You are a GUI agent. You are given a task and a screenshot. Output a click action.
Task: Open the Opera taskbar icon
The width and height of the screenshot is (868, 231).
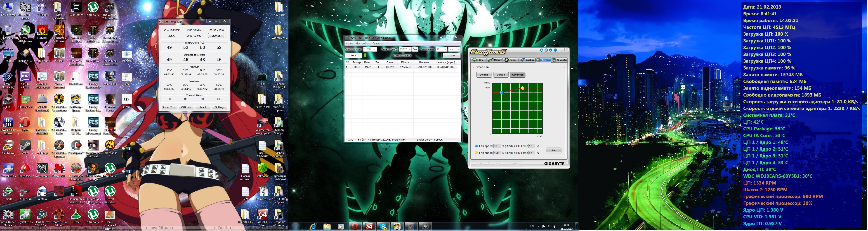(x=355, y=227)
